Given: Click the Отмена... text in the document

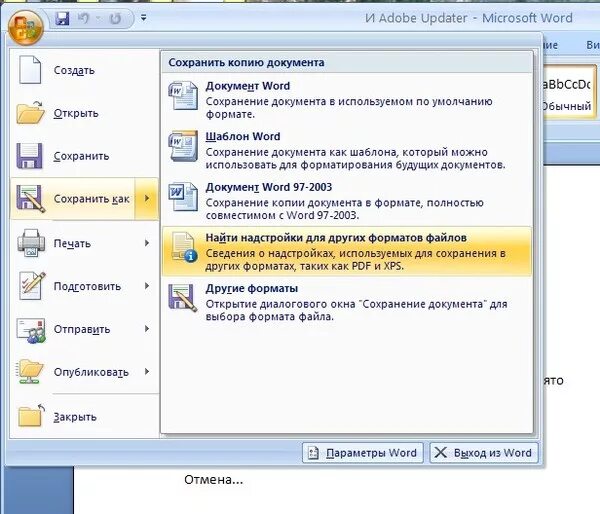Looking at the screenshot, I should pos(214,480).
